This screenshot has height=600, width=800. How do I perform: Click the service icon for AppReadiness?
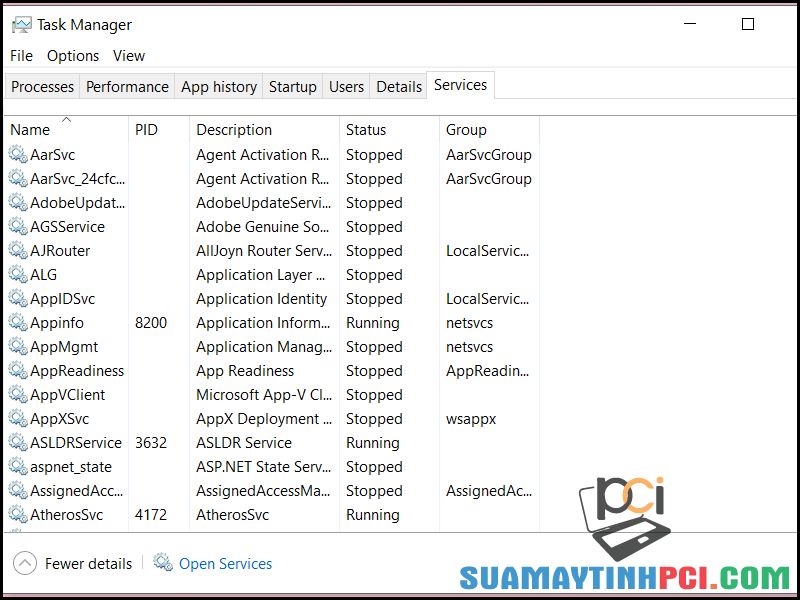18,370
